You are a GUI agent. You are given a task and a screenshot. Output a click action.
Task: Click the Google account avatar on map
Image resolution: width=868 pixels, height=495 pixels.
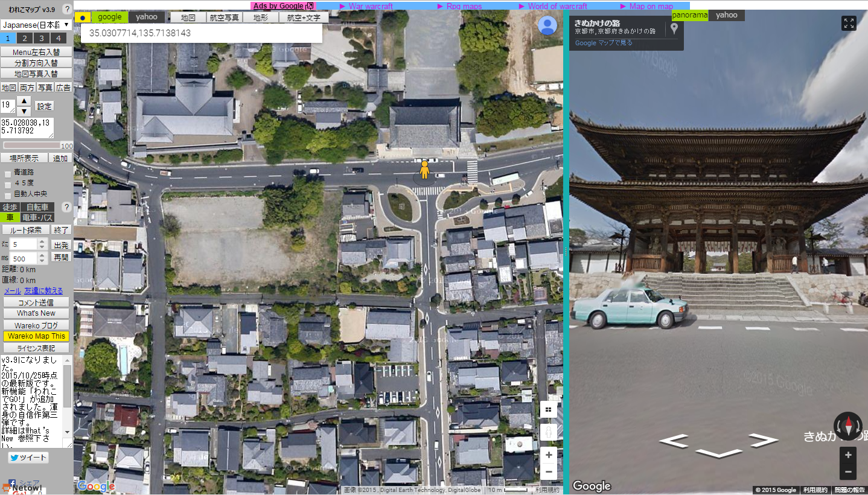[x=547, y=25]
